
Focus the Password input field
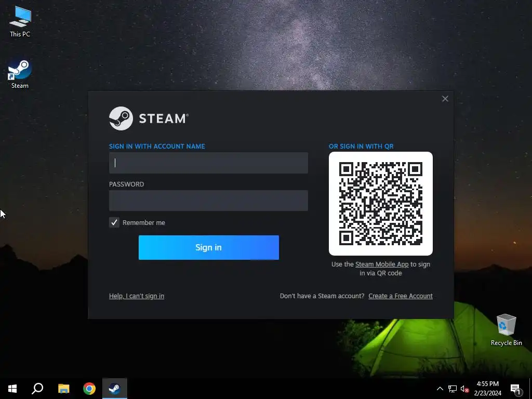(209, 201)
